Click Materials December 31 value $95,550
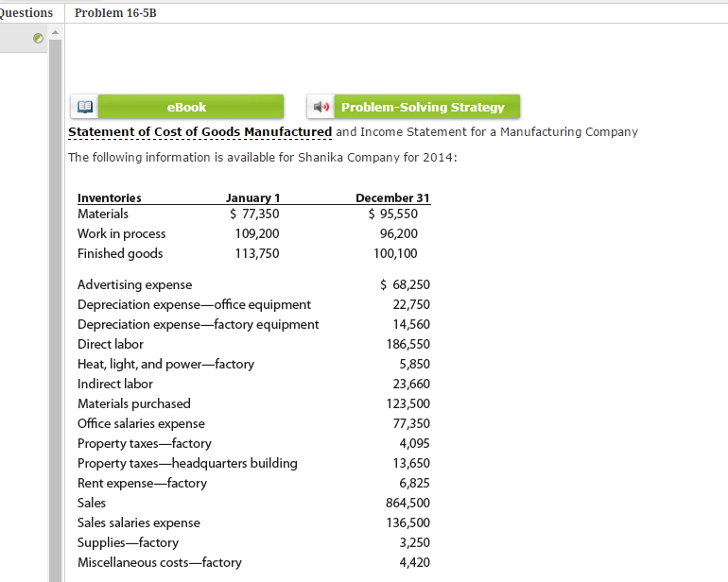This screenshot has width=728, height=582. pyautogui.click(x=392, y=214)
